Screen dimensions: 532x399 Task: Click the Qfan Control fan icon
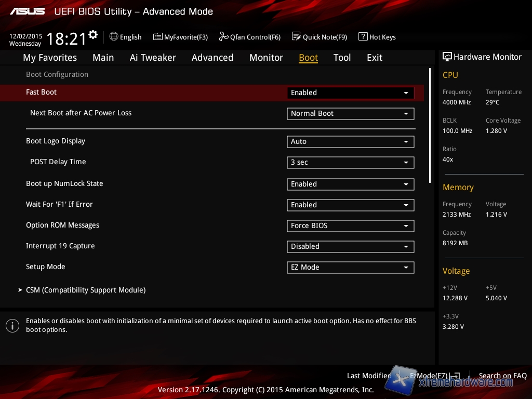(223, 36)
